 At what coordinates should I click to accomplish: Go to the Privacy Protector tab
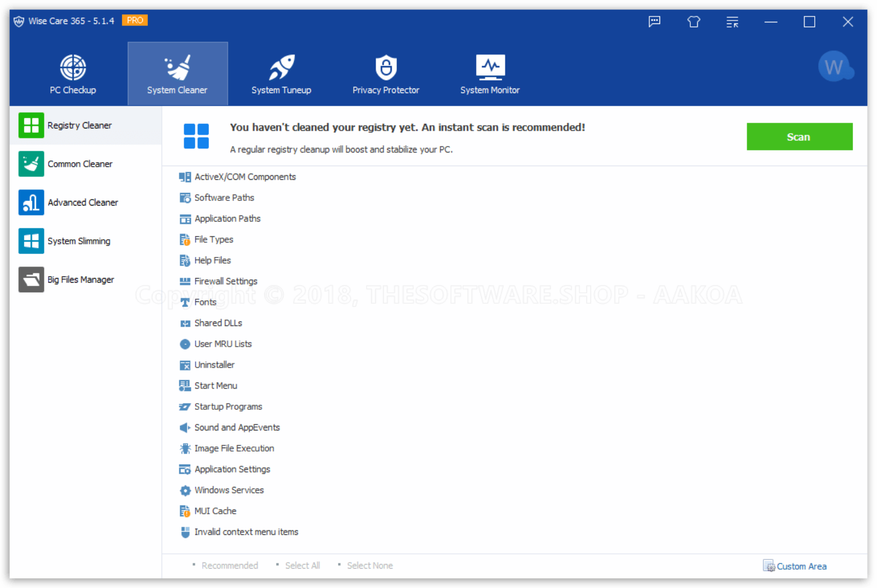pos(386,74)
